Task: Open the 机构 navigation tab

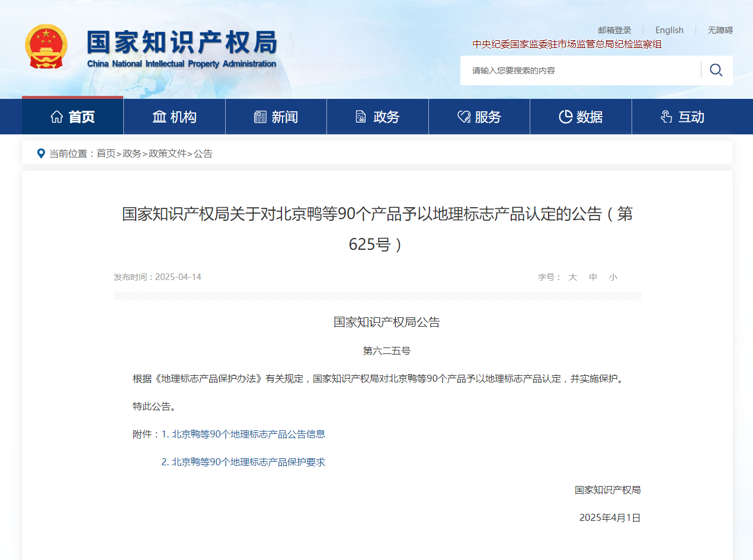Action: point(174,117)
